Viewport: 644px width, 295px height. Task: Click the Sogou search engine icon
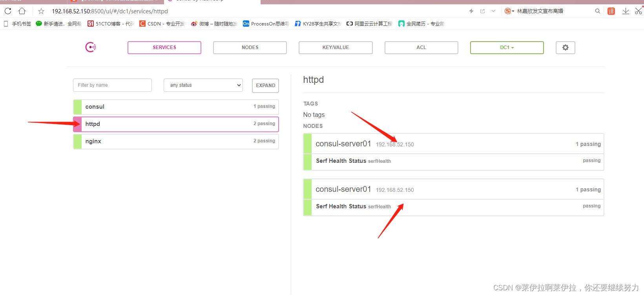(508, 11)
